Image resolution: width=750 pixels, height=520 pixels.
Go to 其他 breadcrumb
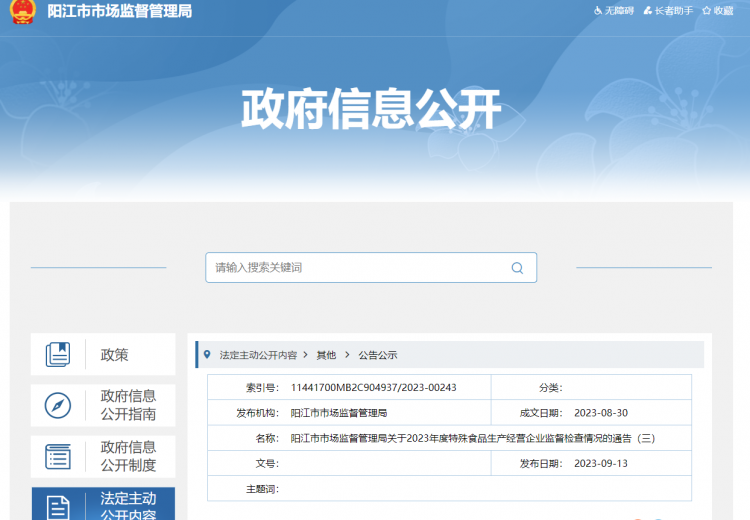[326, 355]
